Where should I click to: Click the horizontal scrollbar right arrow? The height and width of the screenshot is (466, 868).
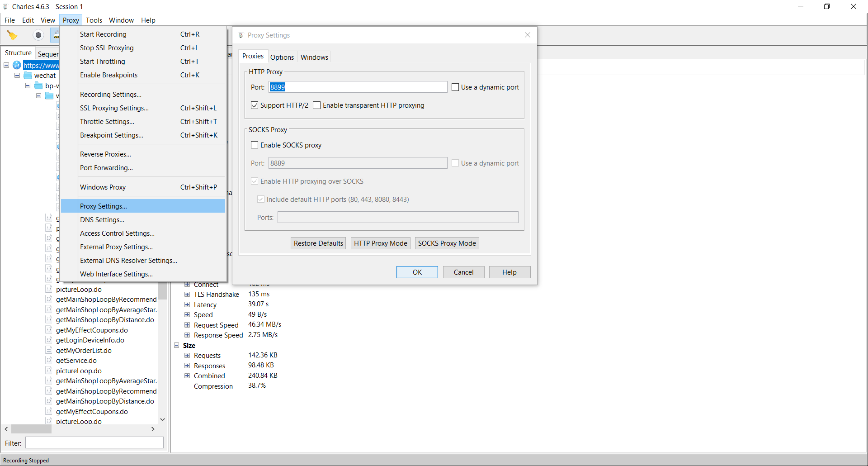pos(153,429)
